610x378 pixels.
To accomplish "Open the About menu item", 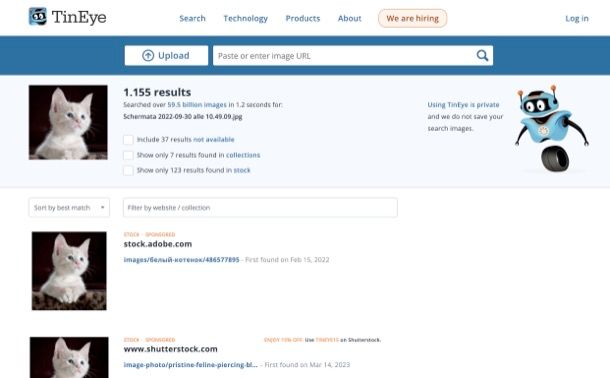I will [x=349, y=18].
